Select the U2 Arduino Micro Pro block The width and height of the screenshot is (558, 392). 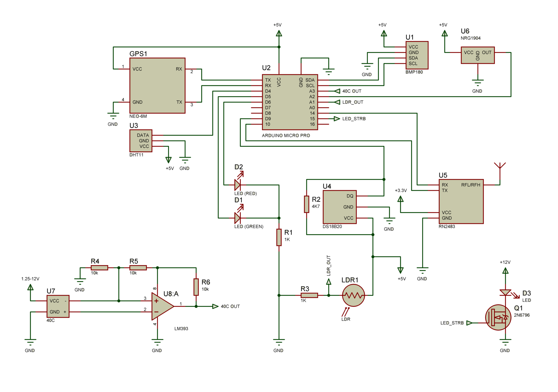point(290,102)
